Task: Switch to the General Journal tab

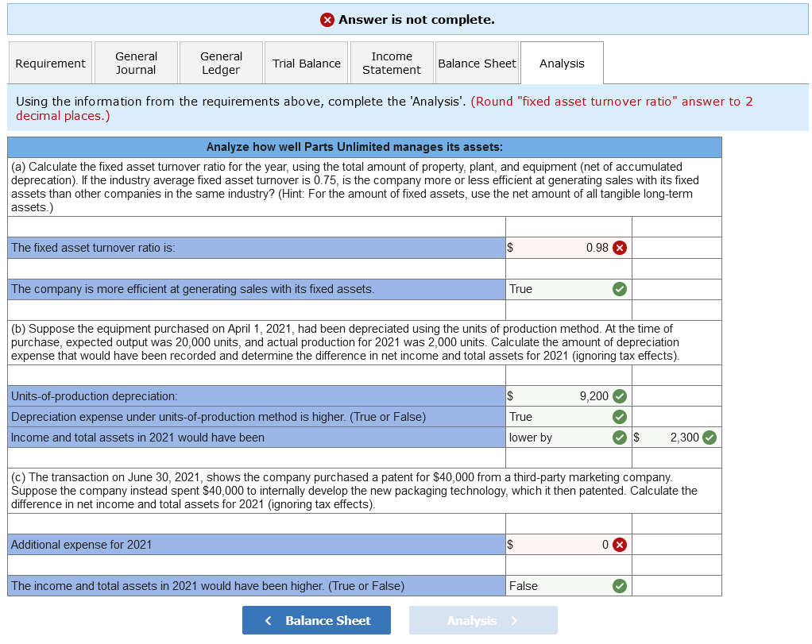Action: (136, 64)
